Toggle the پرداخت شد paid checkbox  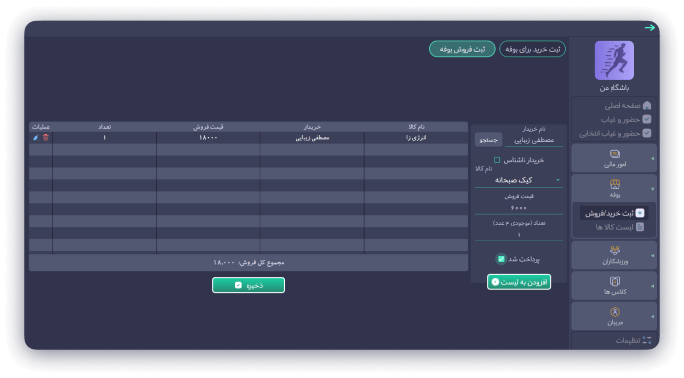tap(501, 259)
